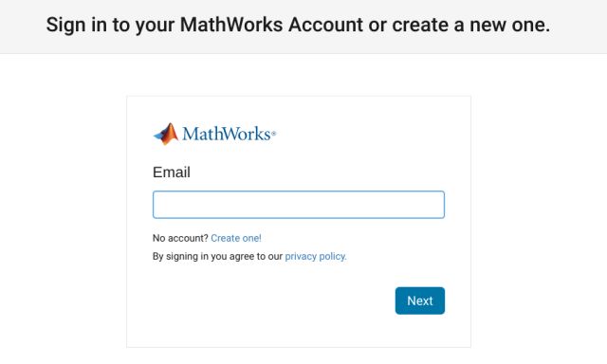Select the Email label above the field

[172, 173]
